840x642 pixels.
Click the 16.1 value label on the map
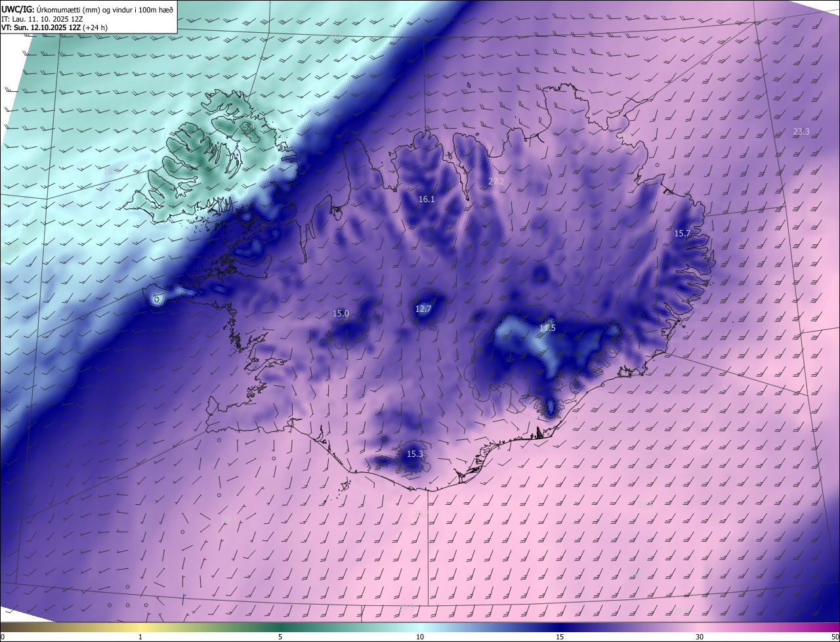click(x=427, y=199)
